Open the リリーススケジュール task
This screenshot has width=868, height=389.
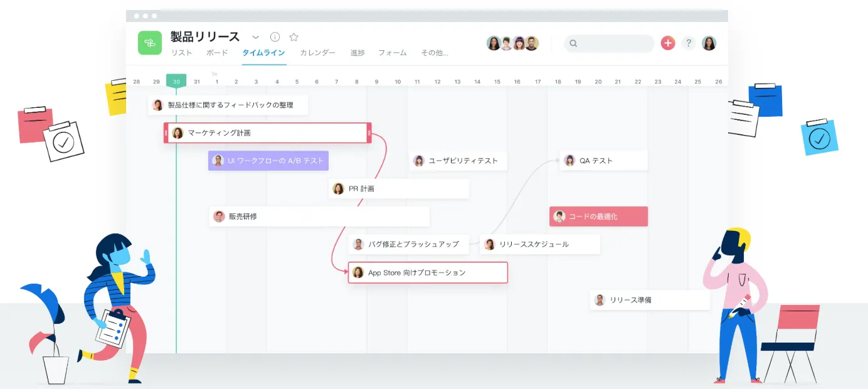click(540, 244)
